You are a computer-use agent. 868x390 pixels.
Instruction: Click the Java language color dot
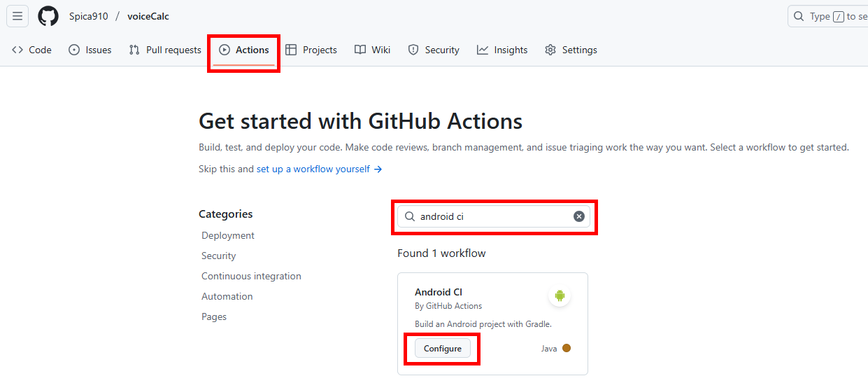(x=567, y=348)
